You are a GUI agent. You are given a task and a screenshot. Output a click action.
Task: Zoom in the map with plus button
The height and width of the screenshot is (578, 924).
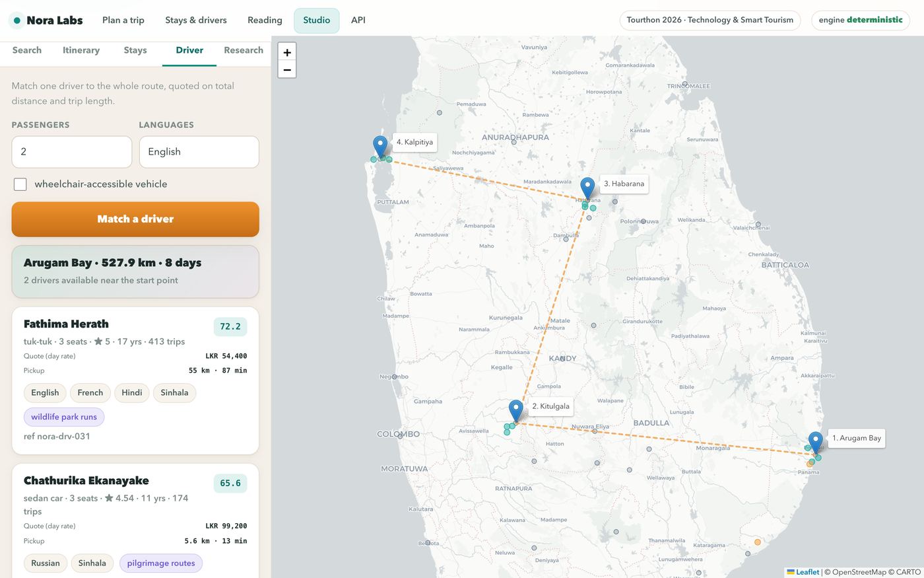click(287, 52)
